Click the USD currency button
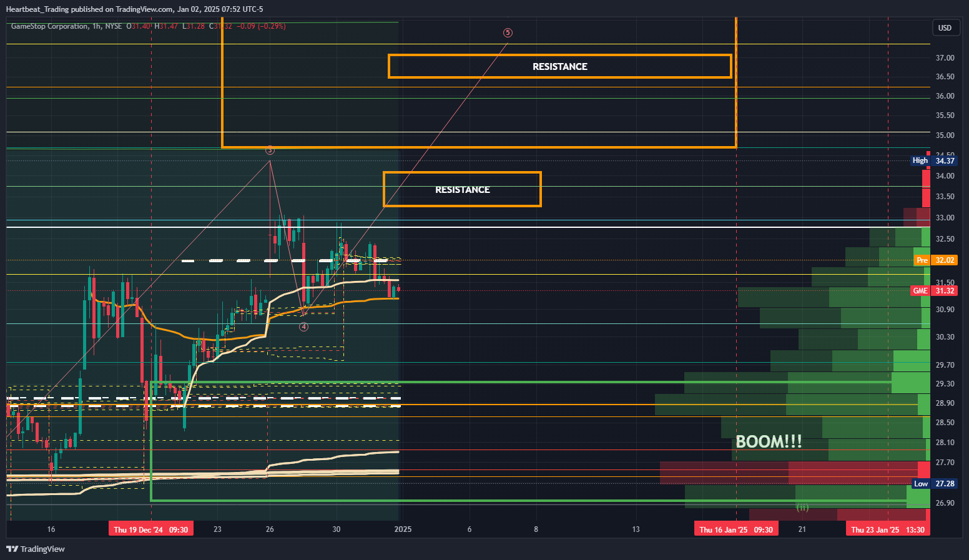The width and height of the screenshot is (969, 560). coord(945,27)
